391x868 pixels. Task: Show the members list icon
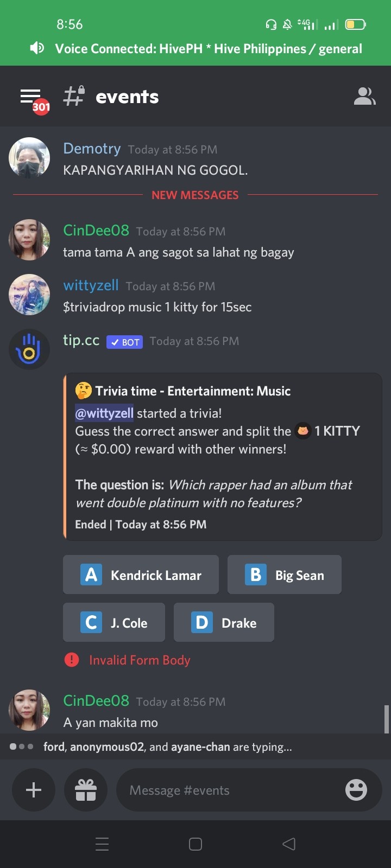pos(364,97)
